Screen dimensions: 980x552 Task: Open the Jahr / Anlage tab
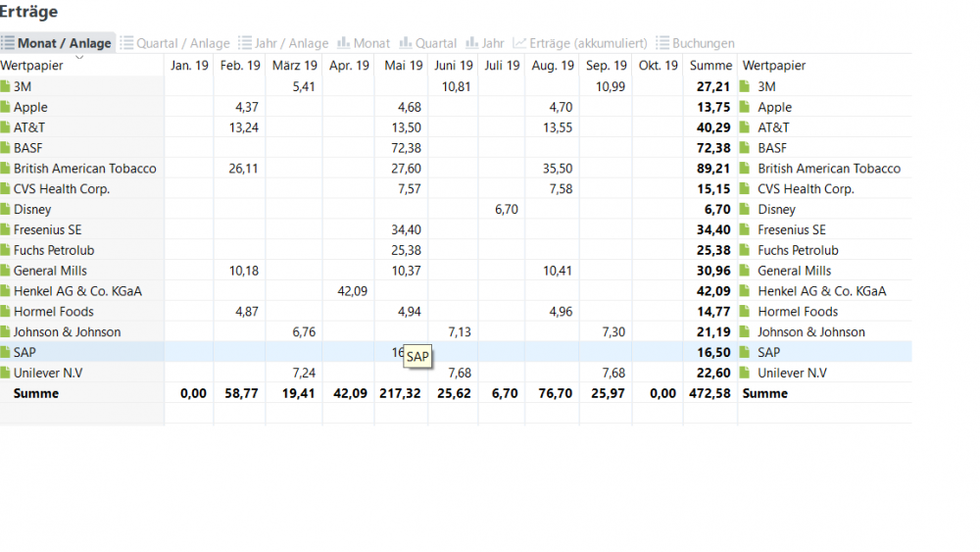coord(284,43)
